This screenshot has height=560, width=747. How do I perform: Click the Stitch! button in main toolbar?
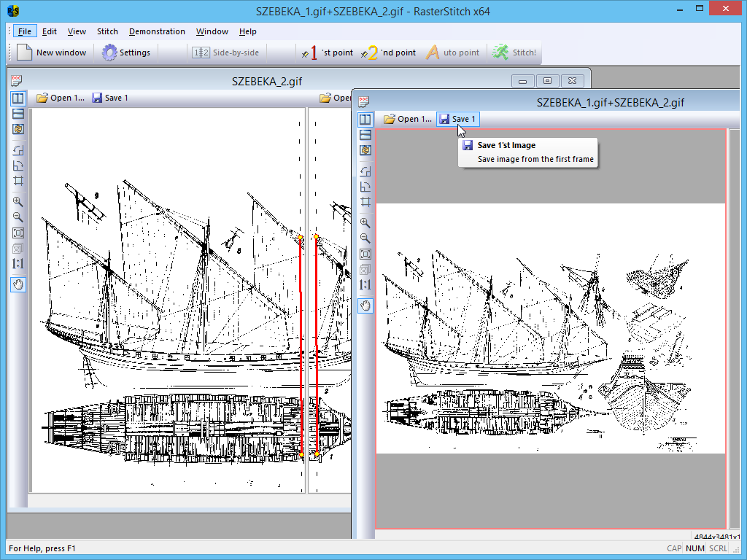pyautogui.click(x=514, y=52)
